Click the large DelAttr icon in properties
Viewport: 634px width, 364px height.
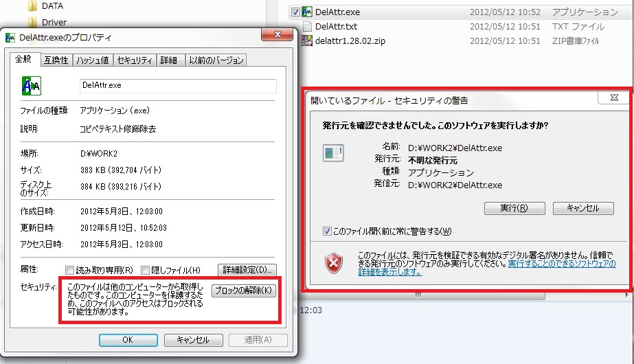click(31, 85)
